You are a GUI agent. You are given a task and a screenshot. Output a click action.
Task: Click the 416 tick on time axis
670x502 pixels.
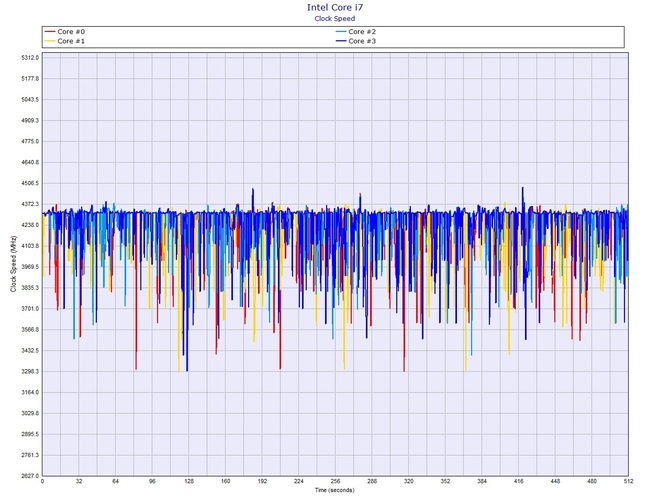coord(519,481)
